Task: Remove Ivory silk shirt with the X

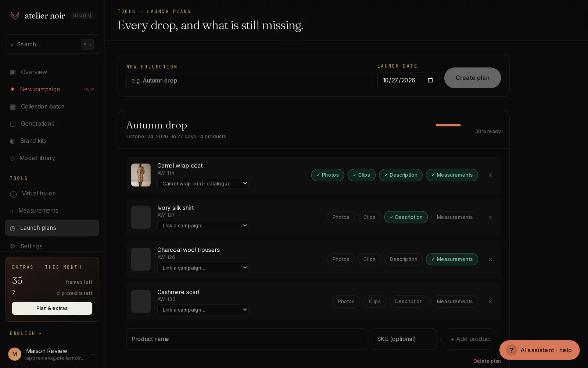Action: click(x=490, y=217)
